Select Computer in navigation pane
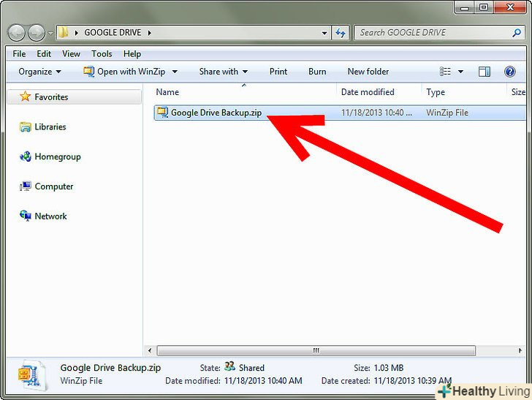This screenshot has height=400, width=532. click(x=54, y=186)
